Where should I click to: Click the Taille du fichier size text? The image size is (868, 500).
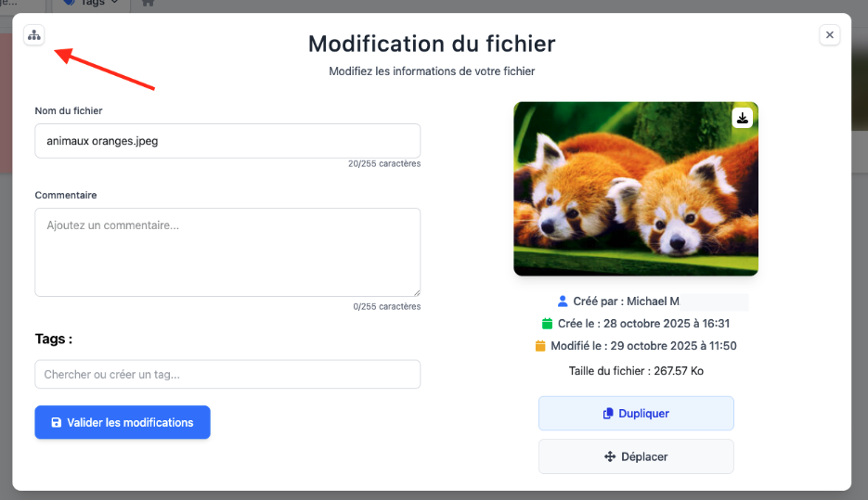pos(636,371)
